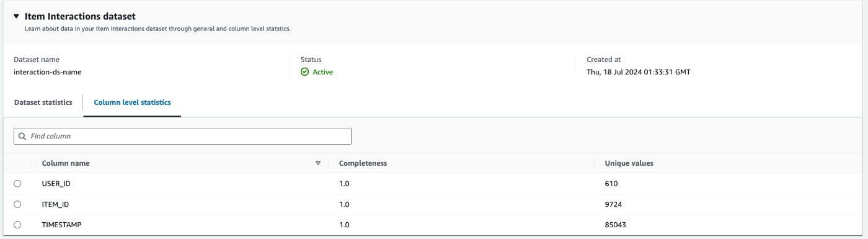Sort by the Column name triangle icon
Viewport: 868px width, 239px height.
click(x=318, y=163)
